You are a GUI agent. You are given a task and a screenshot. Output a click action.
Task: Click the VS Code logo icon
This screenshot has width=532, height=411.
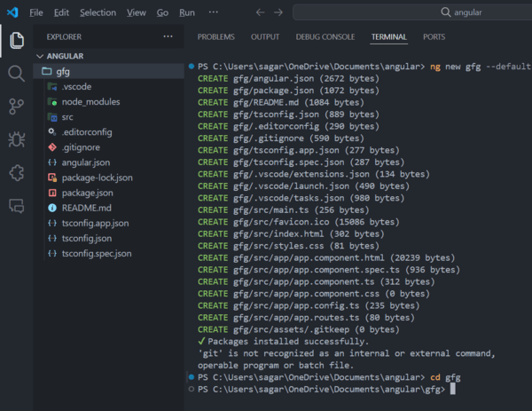[x=12, y=12]
